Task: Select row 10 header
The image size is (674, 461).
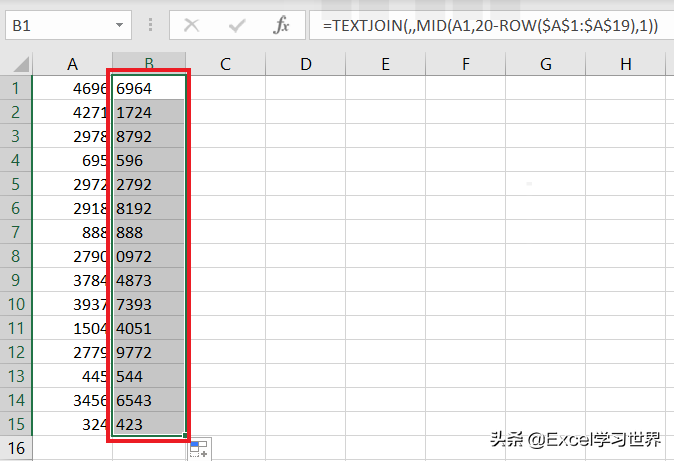Action: click(x=16, y=304)
